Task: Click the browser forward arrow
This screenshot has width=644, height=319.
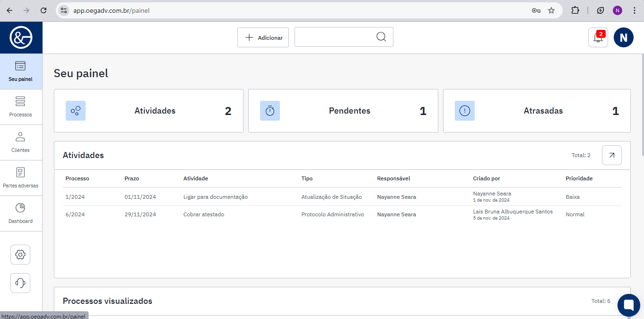Action: pyautogui.click(x=26, y=10)
